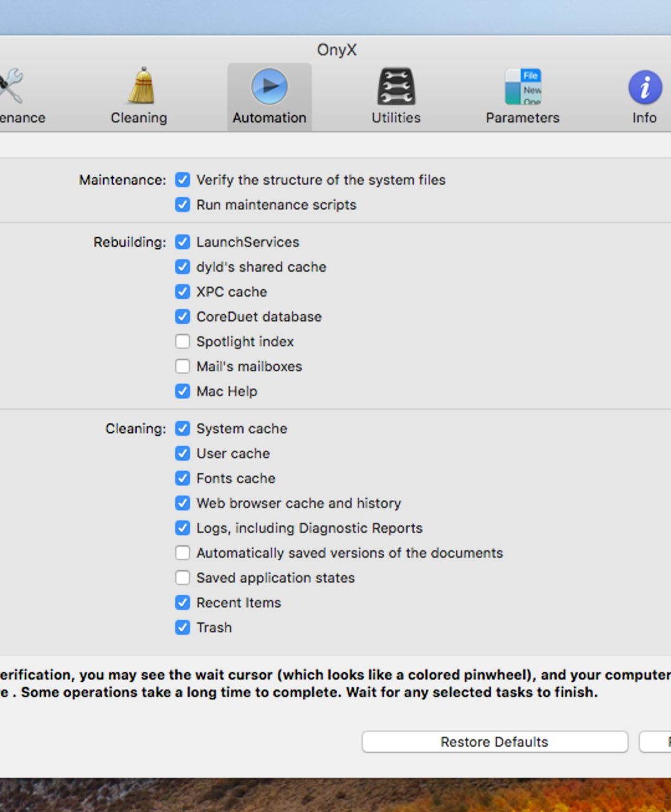Toggle dyld's shared cache checkbox

(182, 267)
